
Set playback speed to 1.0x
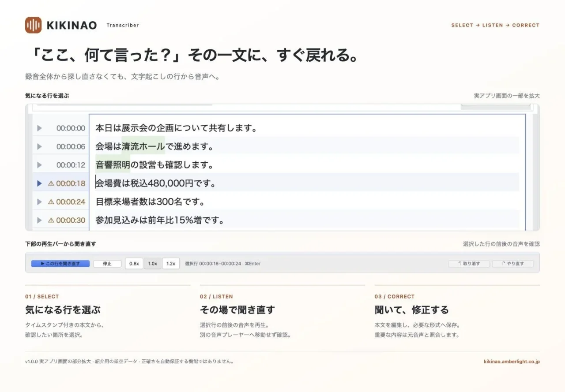click(x=152, y=264)
